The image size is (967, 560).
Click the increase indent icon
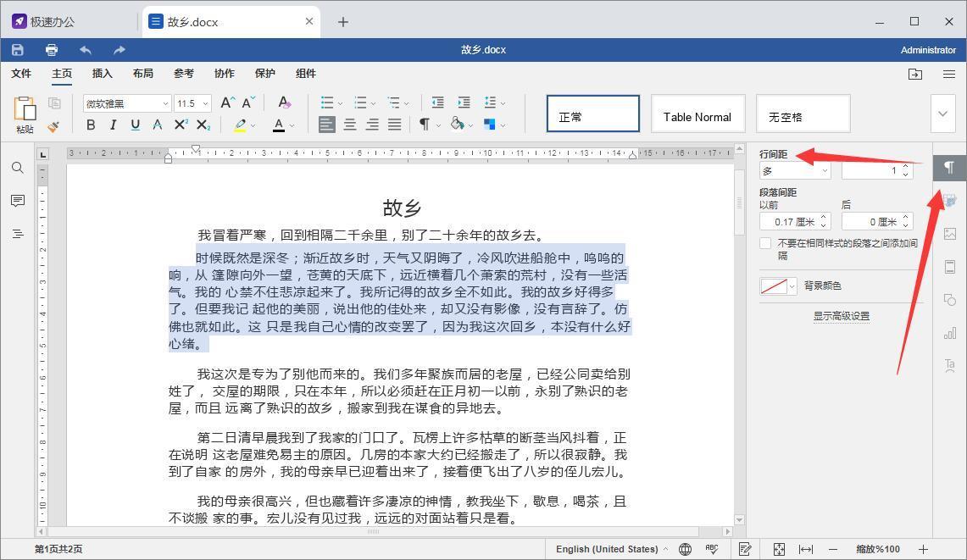coord(464,103)
